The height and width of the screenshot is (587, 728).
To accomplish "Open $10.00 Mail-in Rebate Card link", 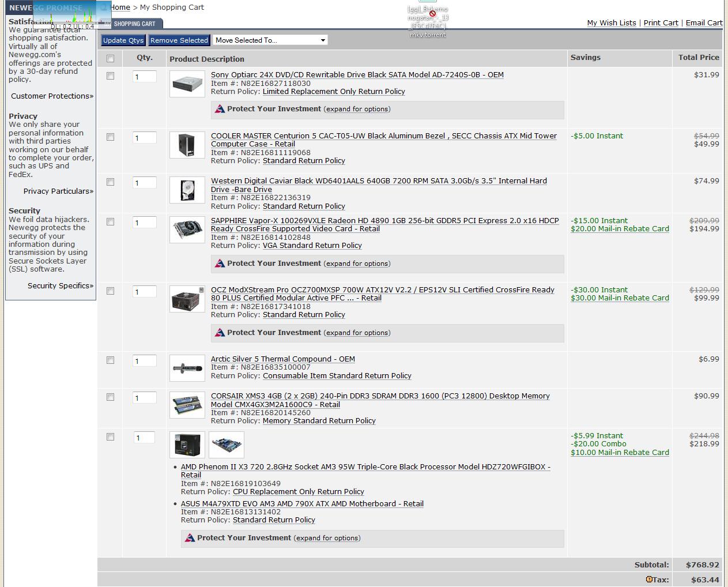I will click(620, 453).
